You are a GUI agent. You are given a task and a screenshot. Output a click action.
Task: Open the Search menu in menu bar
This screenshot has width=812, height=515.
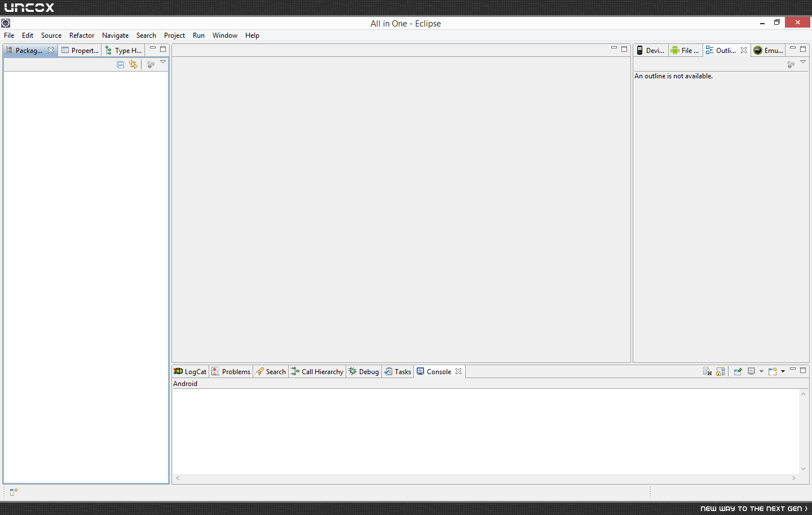pos(146,35)
